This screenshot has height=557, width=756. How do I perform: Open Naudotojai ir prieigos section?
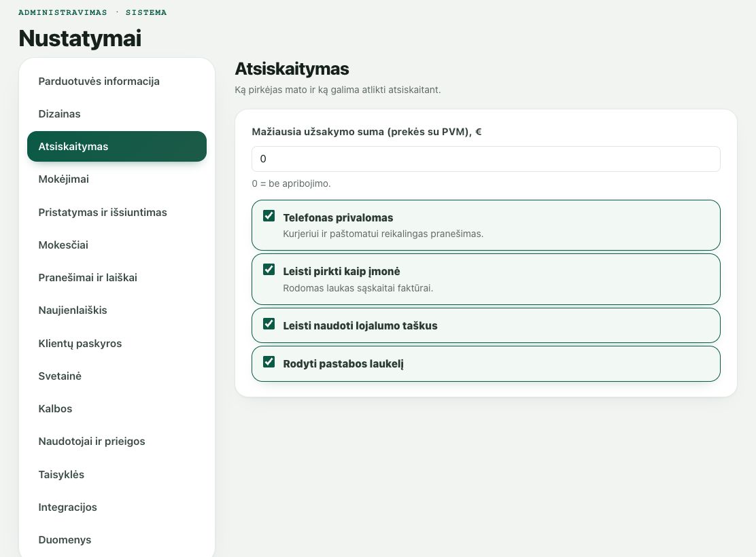pos(117,442)
